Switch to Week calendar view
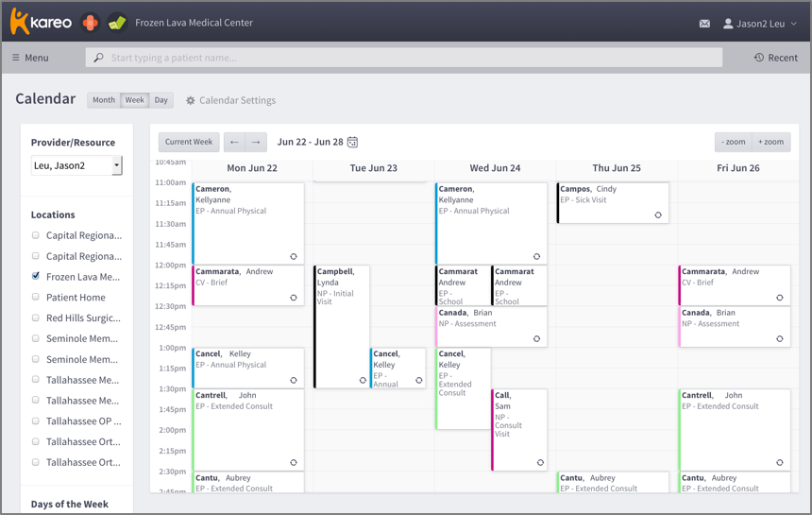812x515 pixels. 135,100
